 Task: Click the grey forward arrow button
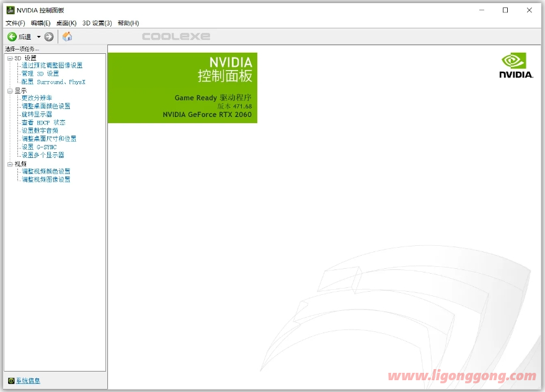click(49, 37)
